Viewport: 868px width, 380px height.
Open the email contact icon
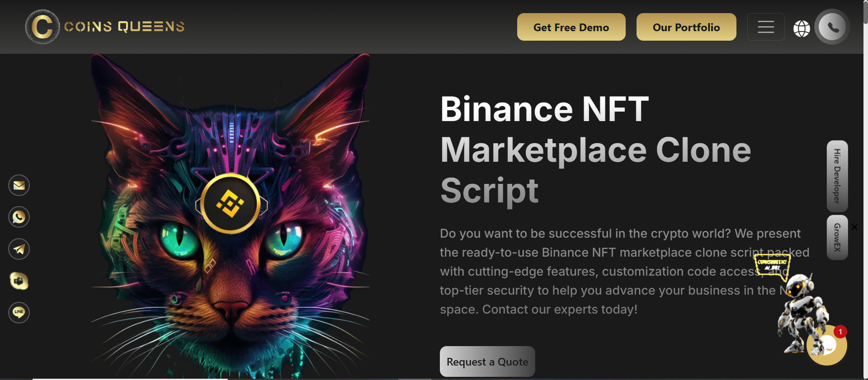coord(19,185)
